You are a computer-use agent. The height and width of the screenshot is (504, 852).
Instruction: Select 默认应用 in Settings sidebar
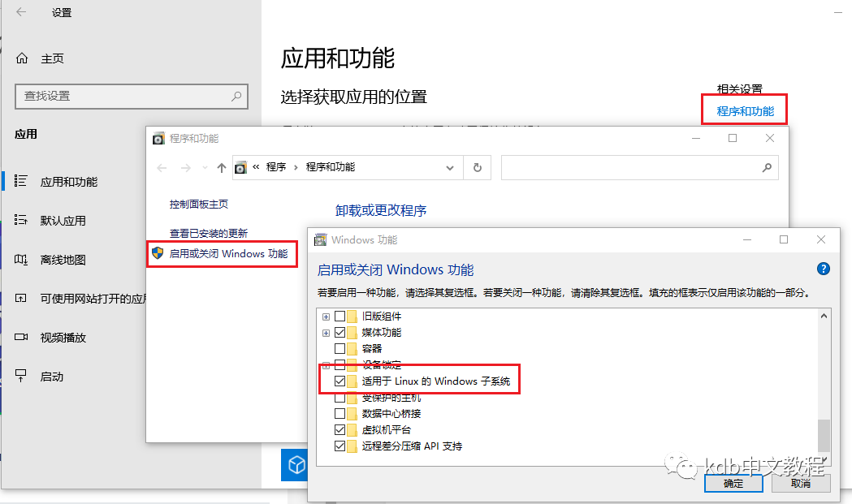63,221
